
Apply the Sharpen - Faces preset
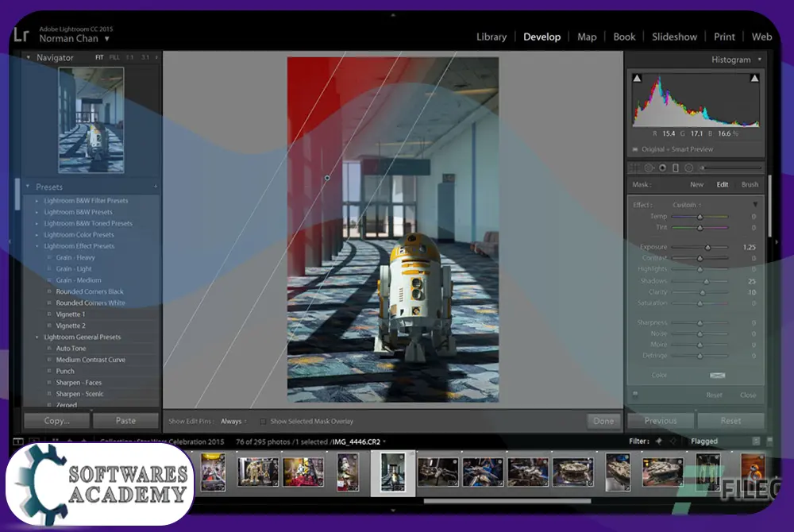[79, 383]
